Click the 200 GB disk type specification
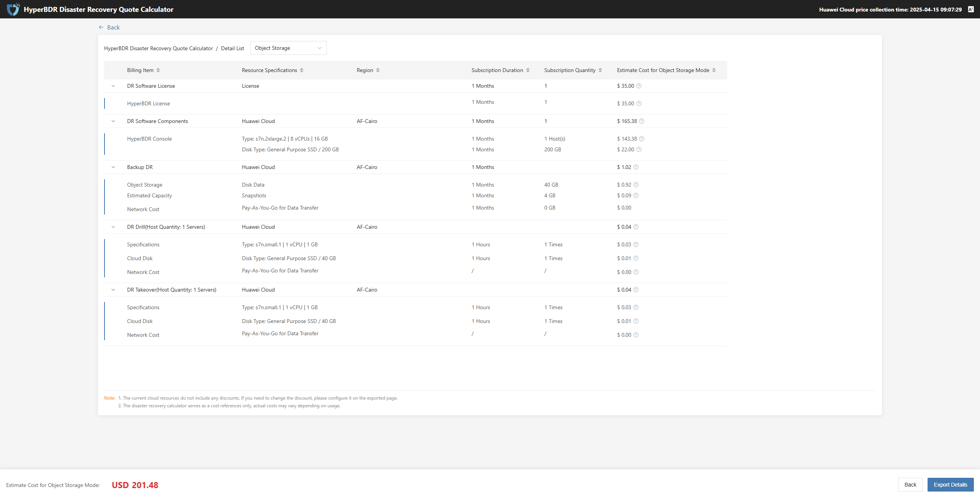 [290, 149]
